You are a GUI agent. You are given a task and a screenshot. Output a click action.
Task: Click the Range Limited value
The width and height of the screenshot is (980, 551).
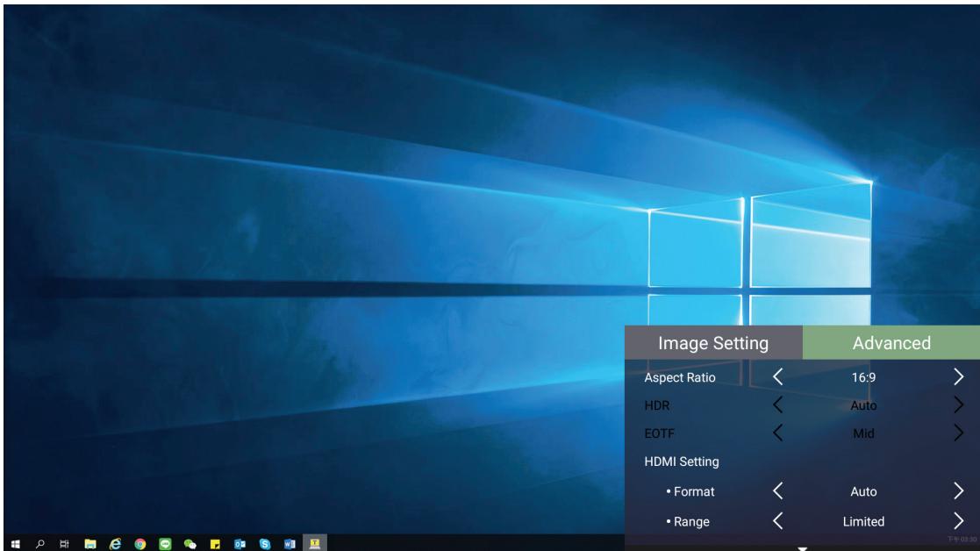pyautogui.click(x=863, y=522)
